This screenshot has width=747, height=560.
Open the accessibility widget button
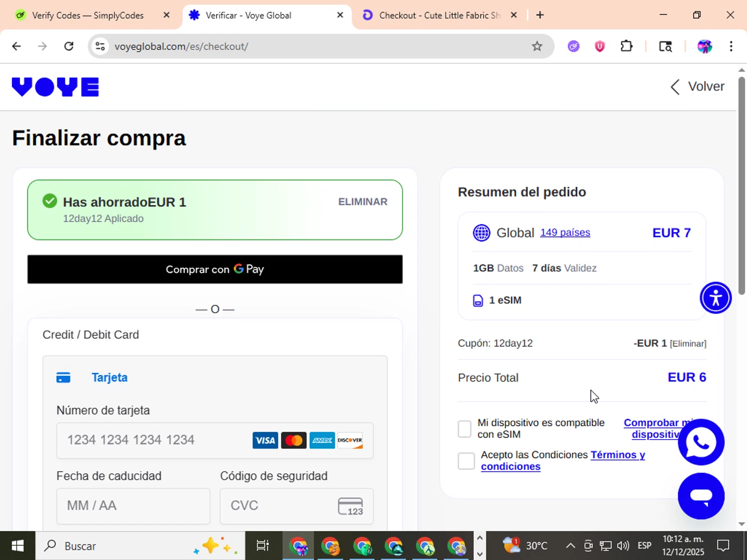[x=716, y=298]
